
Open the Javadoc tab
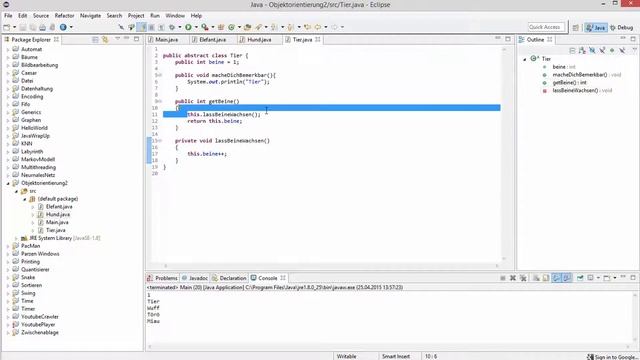coord(195,278)
